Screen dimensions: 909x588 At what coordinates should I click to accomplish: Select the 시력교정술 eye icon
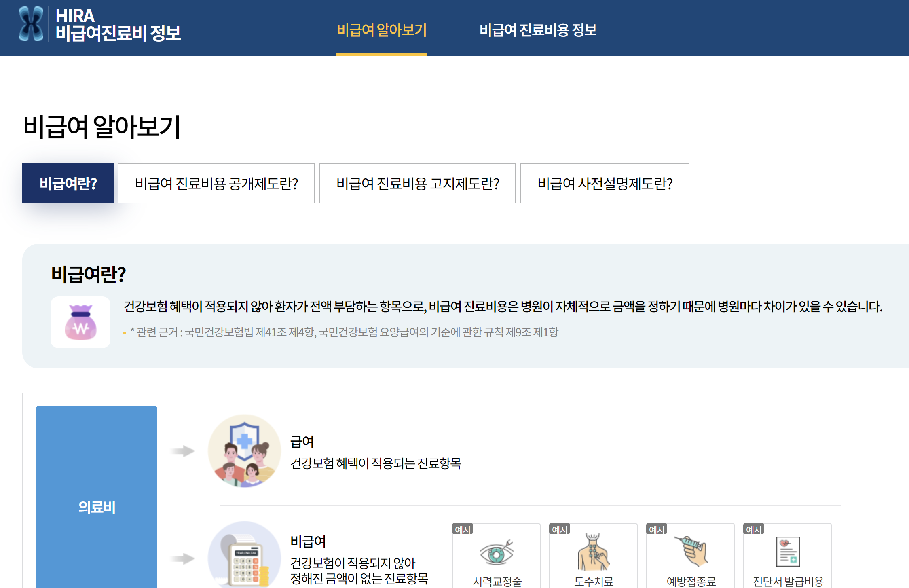pos(497,555)
